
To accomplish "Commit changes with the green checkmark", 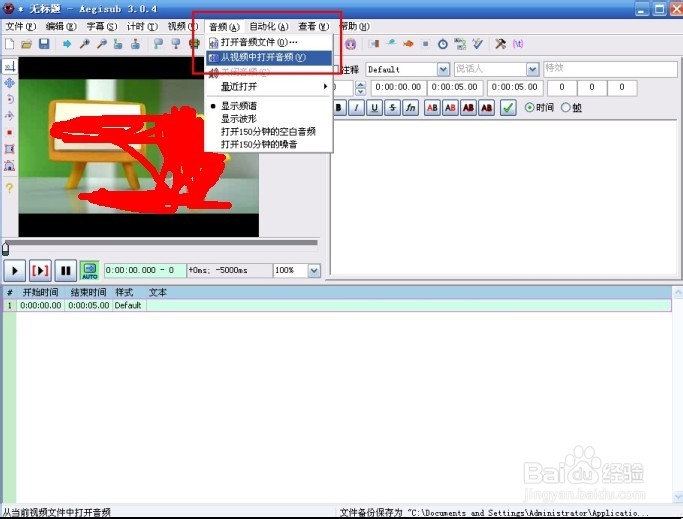I will [x=508, y=107].
